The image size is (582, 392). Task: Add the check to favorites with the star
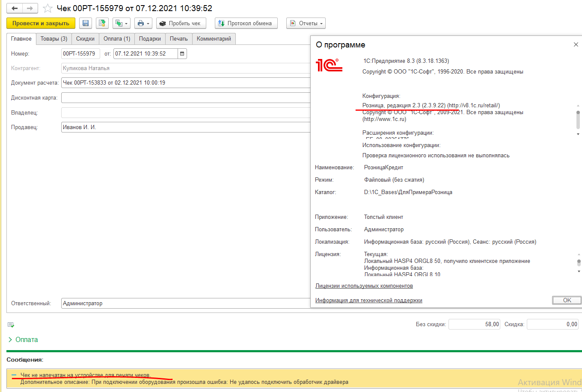pos(48,8)
